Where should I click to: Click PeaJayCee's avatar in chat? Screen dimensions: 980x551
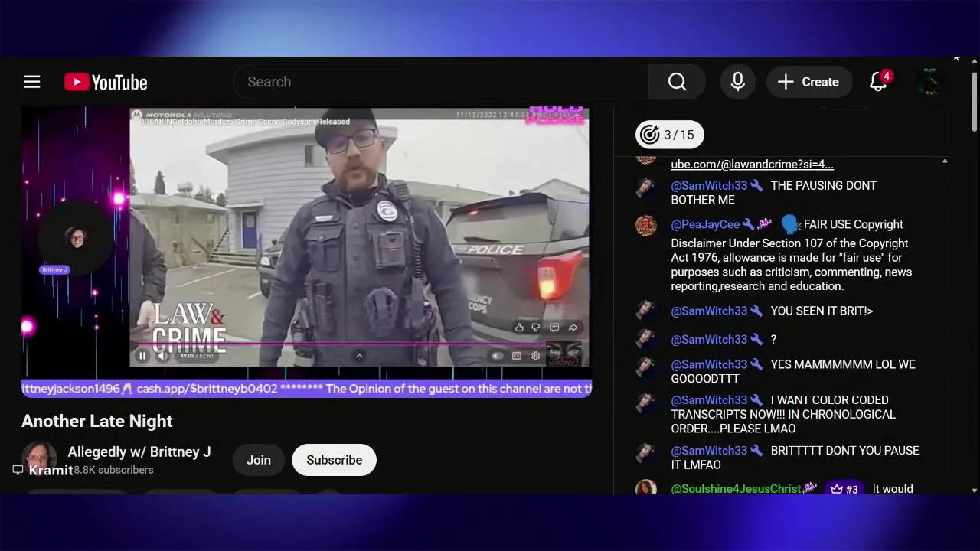coord(646,226)
